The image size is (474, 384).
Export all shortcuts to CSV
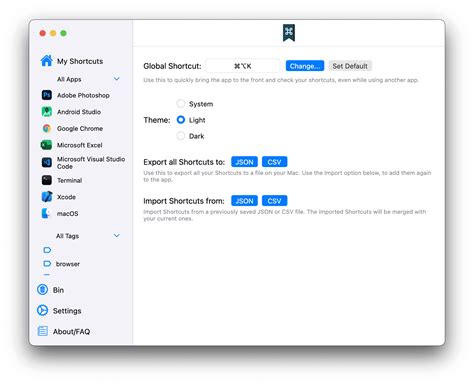[x=274, y=162]
